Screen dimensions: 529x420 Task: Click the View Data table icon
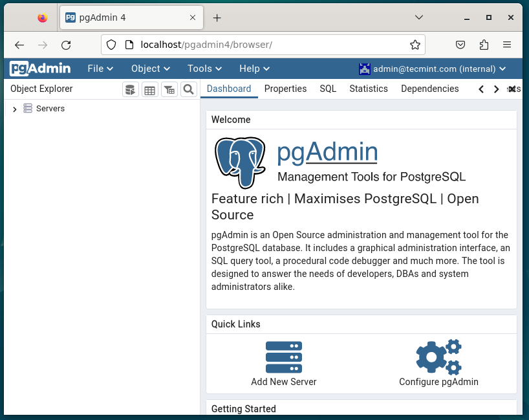150,89
